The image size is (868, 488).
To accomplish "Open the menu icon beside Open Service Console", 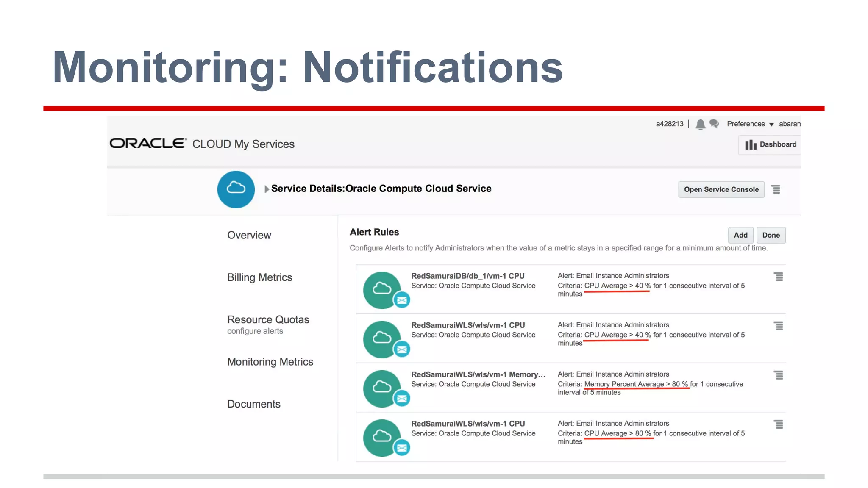I will (776, 189).
